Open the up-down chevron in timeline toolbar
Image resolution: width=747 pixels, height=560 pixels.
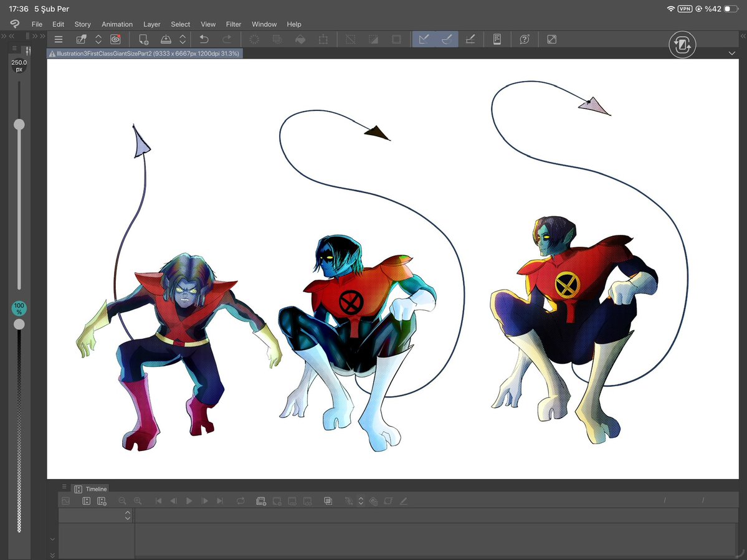tap(361, 501)
